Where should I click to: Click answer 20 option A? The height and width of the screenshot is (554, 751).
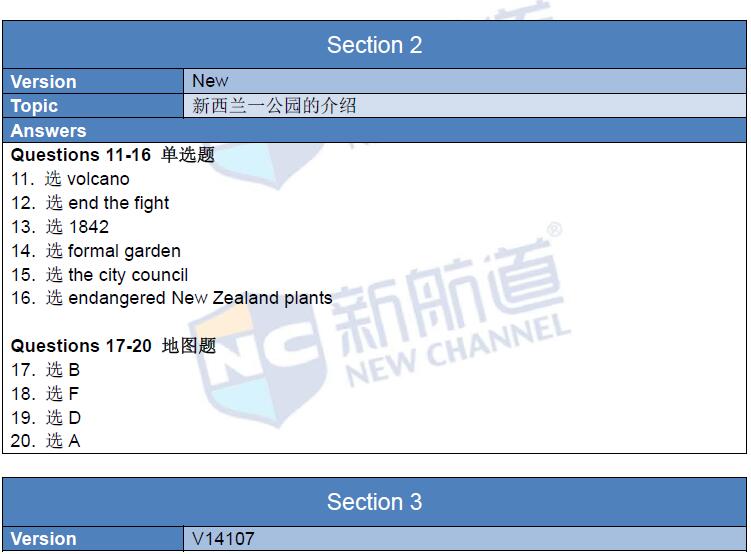coord(46,441)
